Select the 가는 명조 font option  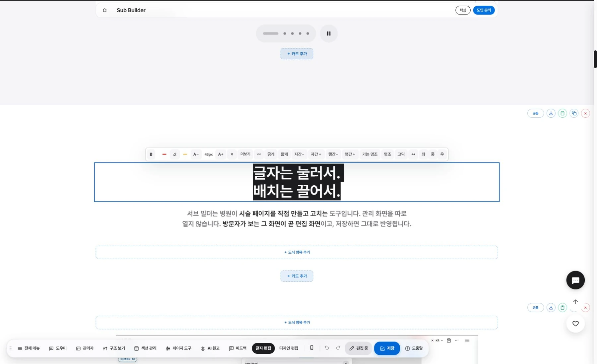click(370, 154)
